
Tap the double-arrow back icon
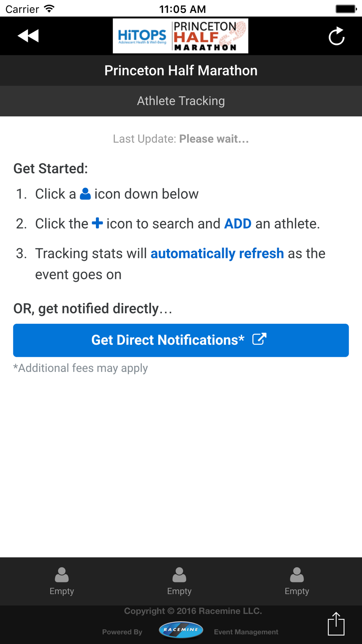click(28, 36)
